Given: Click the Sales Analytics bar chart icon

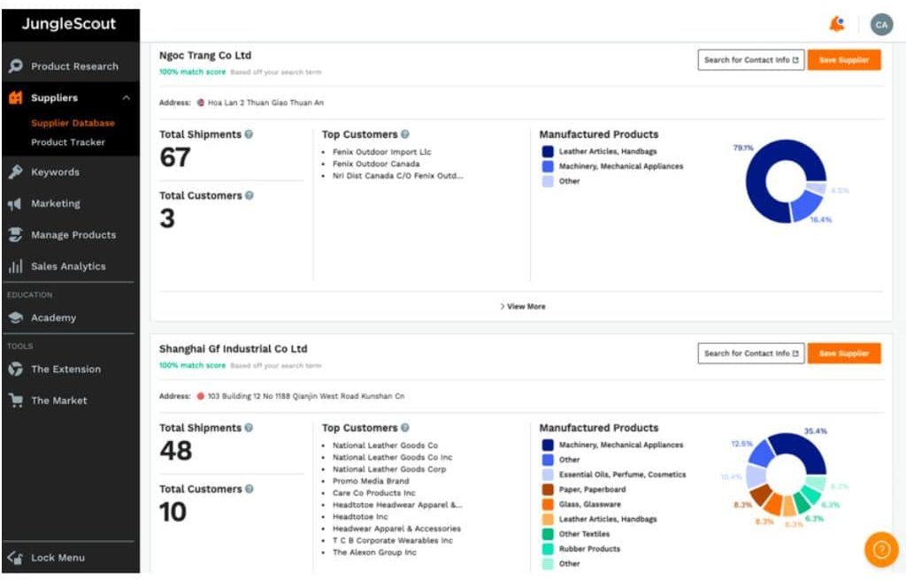Looking at the screenshot, I should [15, 265].
